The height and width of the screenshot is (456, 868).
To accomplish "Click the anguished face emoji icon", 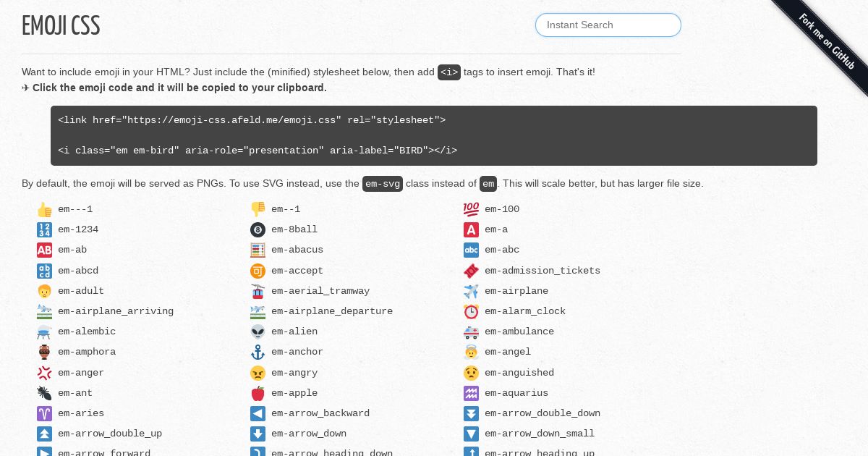I will point(471,373).
